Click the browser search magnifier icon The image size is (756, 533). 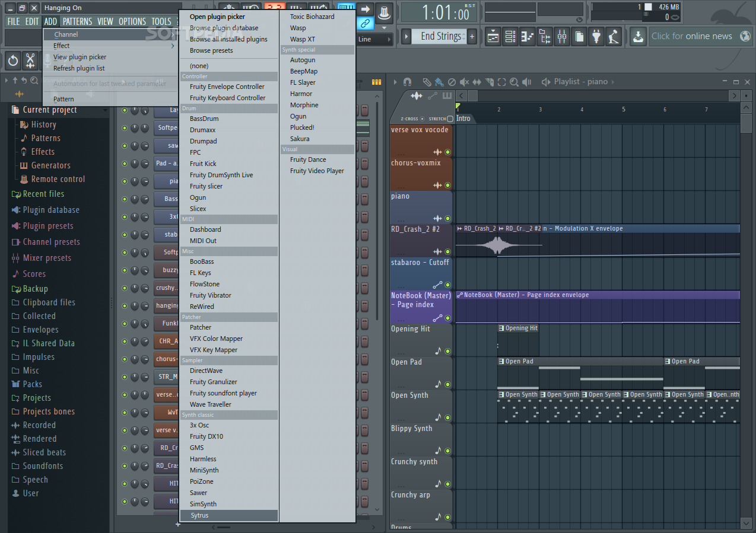pos(34,81)
